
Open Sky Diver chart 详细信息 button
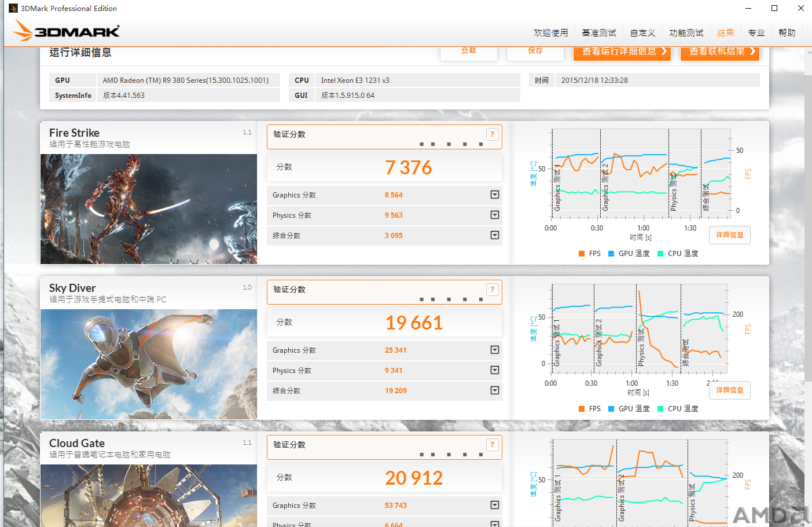730,390
